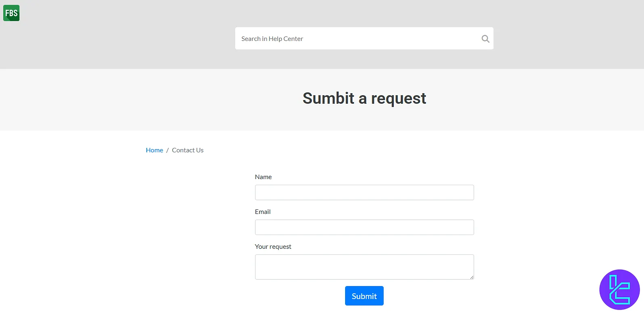Navigate to Home from the breadcrumb trail
Viewport: 644px width, 314px height.
[154, 150]
